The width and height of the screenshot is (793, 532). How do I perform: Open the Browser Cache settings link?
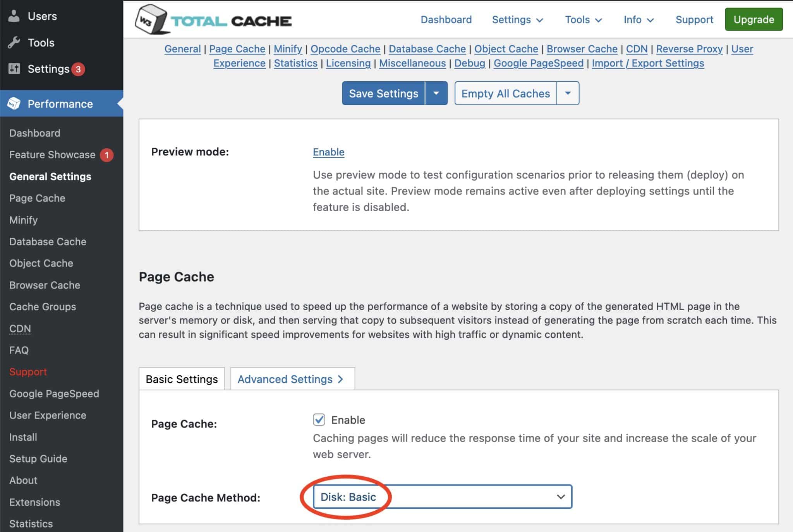pos(582,49)
